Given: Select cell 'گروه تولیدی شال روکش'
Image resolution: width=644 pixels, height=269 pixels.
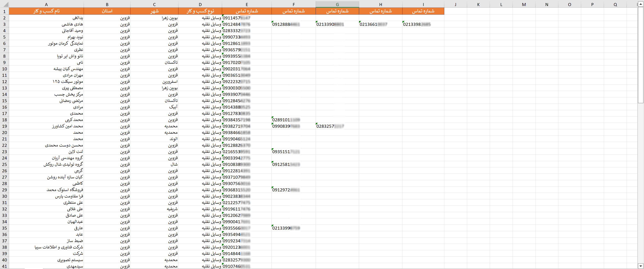Looking at the screenshot, I should (x=46, y=164).
